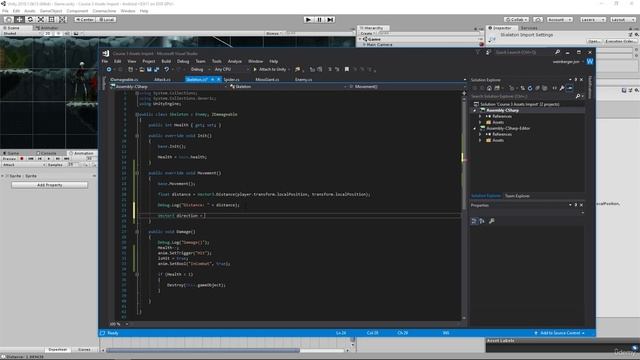
Task: Select Curves view in Animation panel
Action: pyautogui.click(x=84, y=349)
